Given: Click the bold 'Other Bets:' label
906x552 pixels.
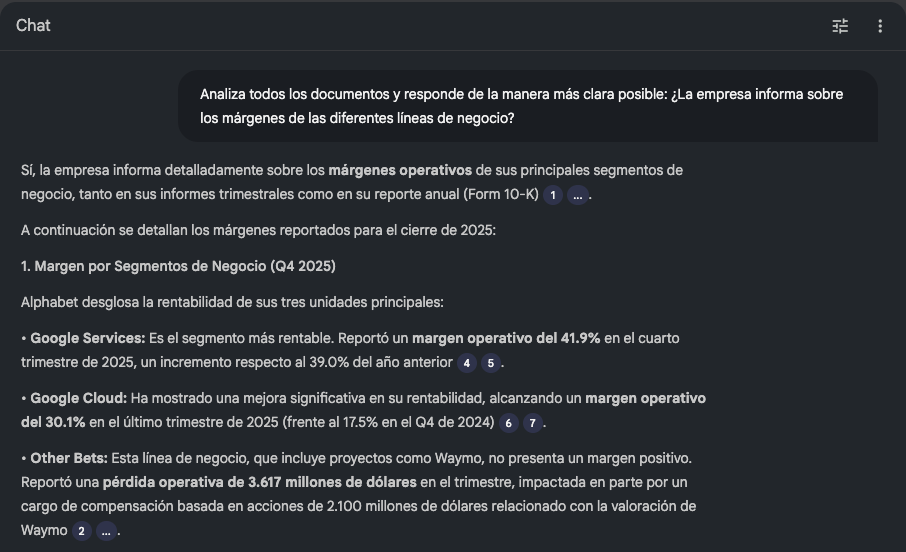Looking at the screenshot, I should pos(68,458).
